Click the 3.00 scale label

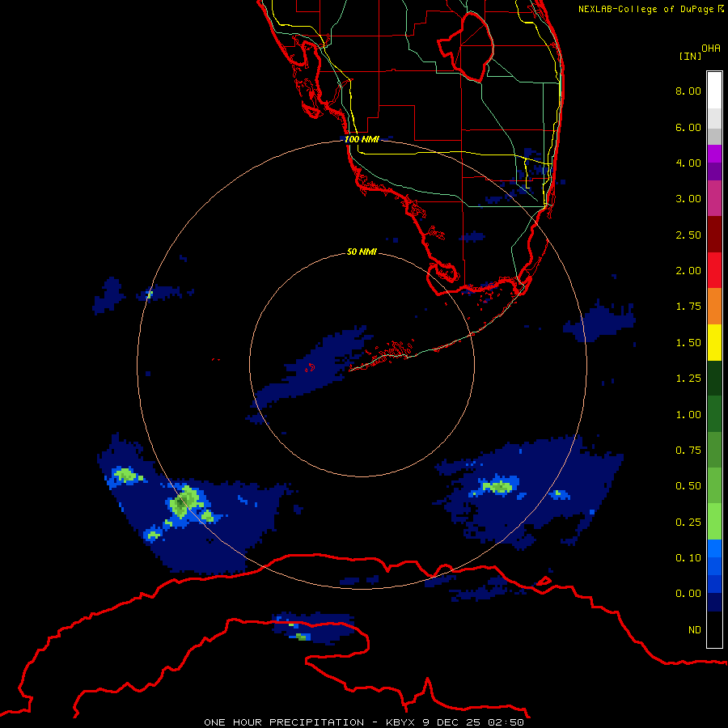(688, 199)
